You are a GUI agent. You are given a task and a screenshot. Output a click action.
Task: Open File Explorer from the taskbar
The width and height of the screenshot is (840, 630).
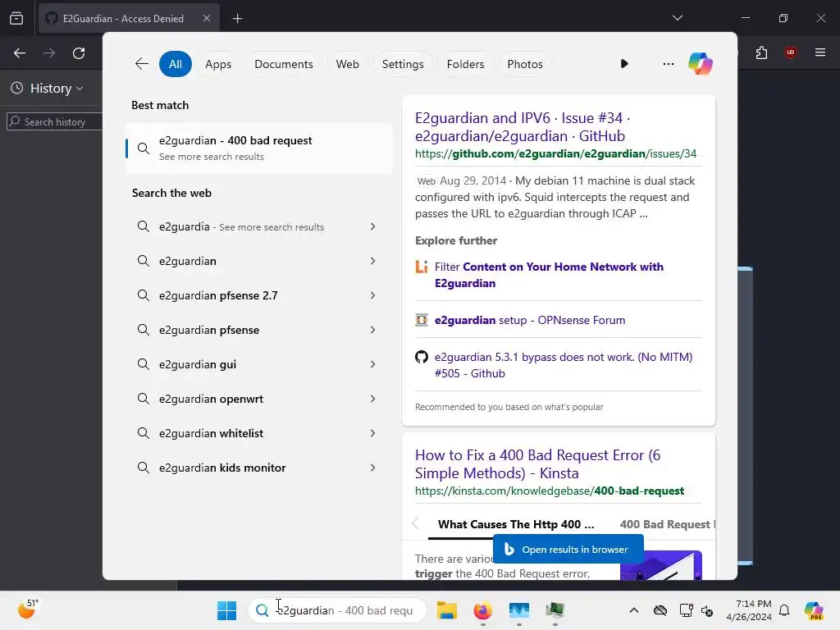pos(447,610)
